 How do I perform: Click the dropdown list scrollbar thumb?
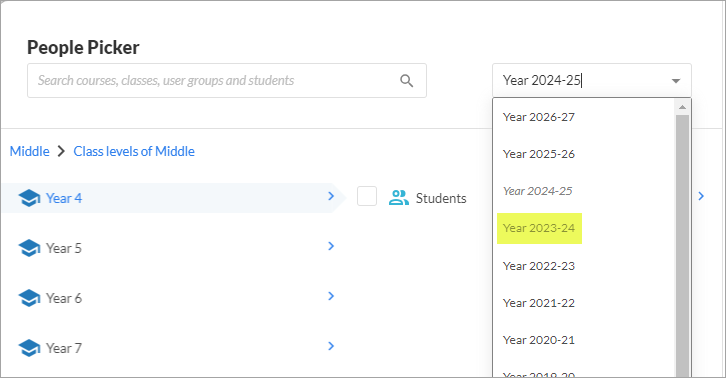click(682, 246)
